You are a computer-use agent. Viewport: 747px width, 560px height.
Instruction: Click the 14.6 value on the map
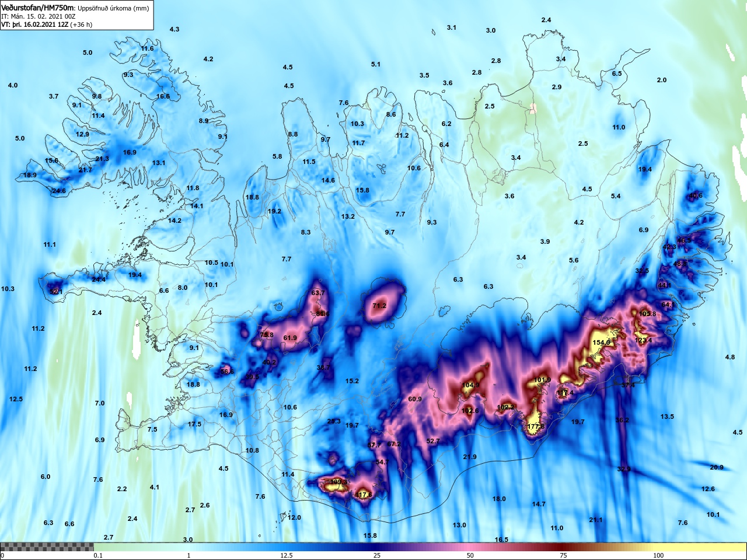click(x=328, y=180)
